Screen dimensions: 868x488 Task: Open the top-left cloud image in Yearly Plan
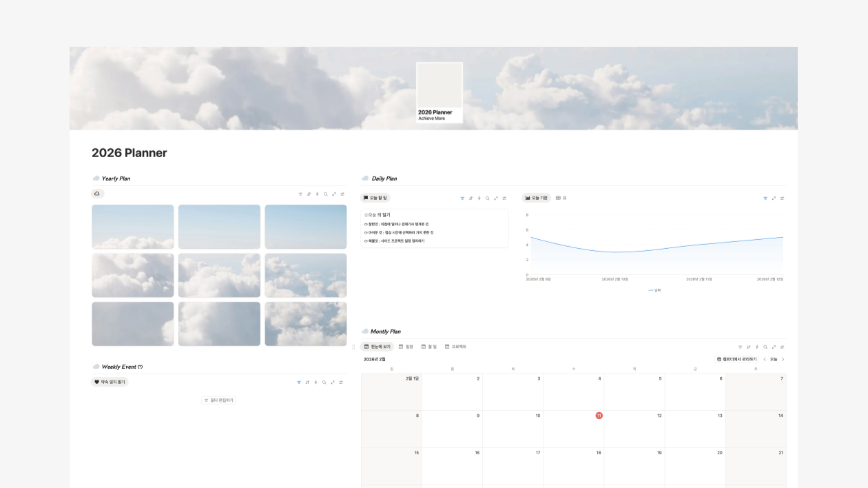[x=133, y=227]
